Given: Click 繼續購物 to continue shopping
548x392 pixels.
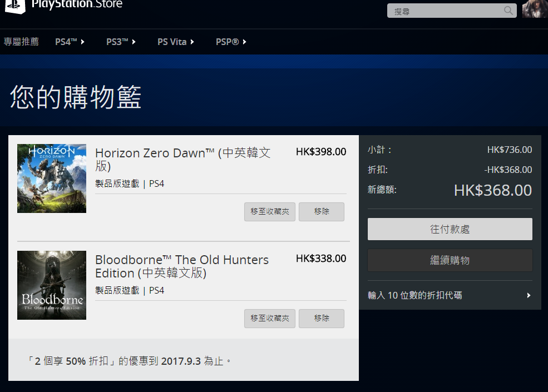Looking at the screenshot, I should 450,260.
